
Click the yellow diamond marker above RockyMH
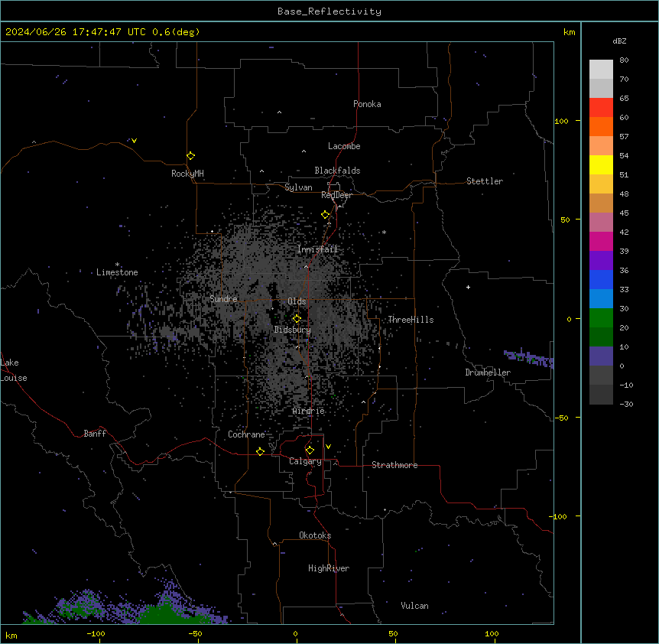pos(191,156)
